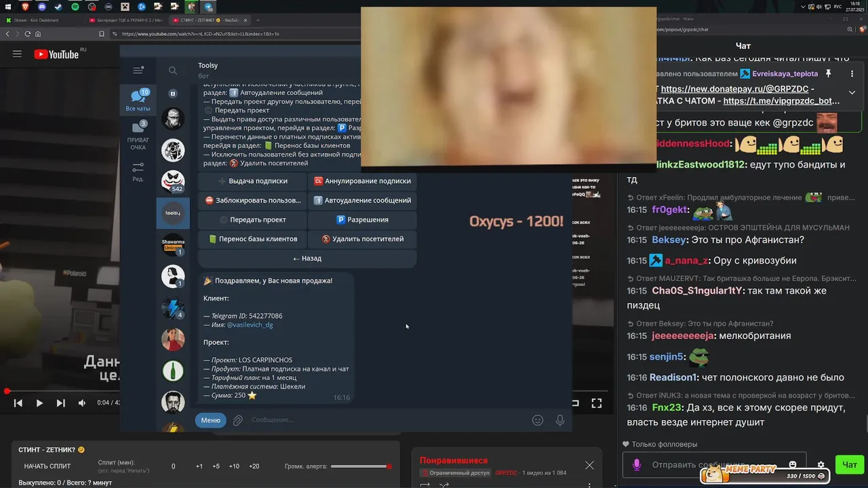Open pinned message three-dot menu
Image resolution: width=868 pixels, height=488 pixels.
(852, 73)
